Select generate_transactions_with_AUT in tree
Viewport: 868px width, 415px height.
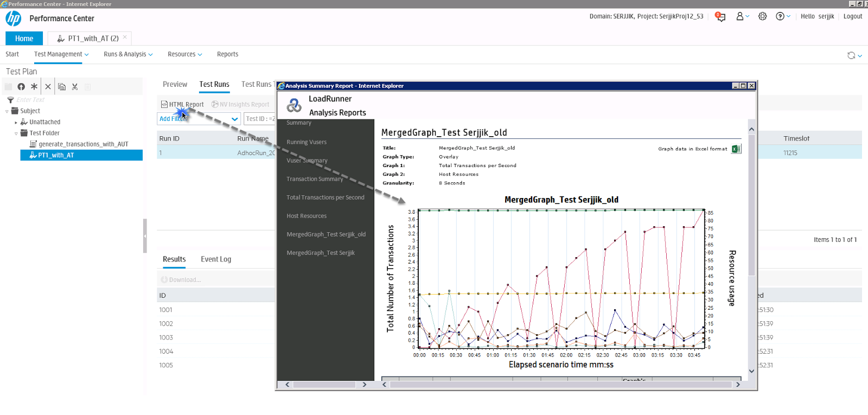84,144
